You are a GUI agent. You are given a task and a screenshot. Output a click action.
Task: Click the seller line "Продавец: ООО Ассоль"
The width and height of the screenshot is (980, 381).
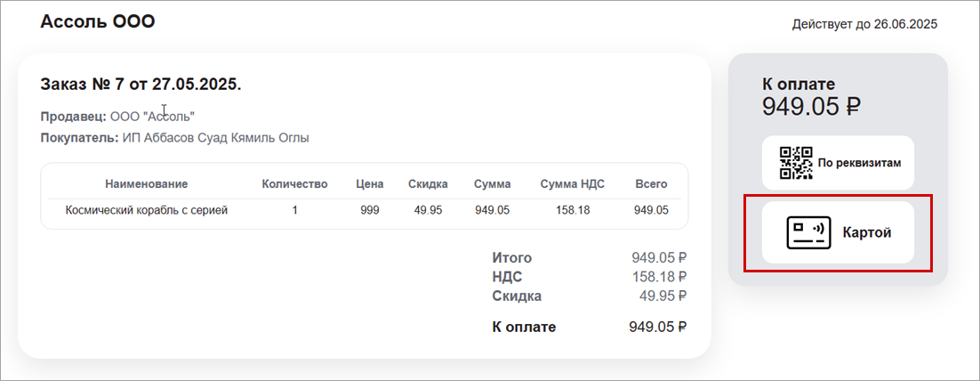[x=117, y=117]
